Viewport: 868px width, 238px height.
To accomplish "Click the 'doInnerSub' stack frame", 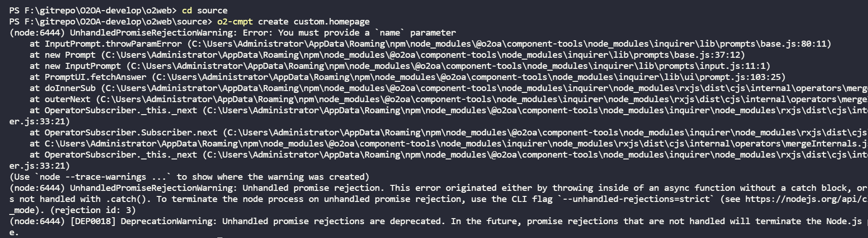I will 70,88.
